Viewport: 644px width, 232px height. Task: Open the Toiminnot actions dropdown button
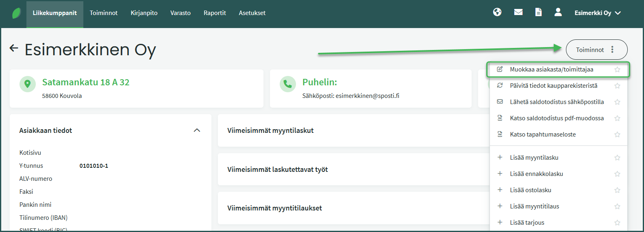point(596,50)
